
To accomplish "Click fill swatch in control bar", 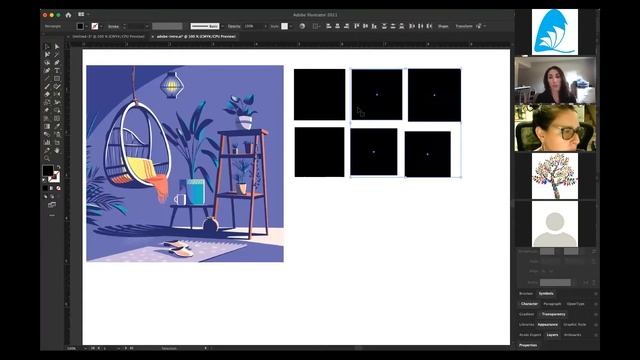I will click(80, 27).
